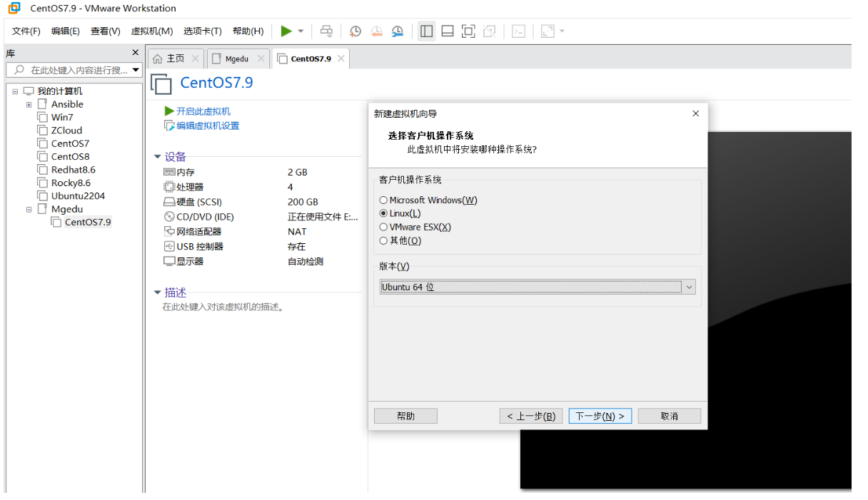868x500 pixels.
Task: Open the library search dropdown arrow
Action: point(136,70)
